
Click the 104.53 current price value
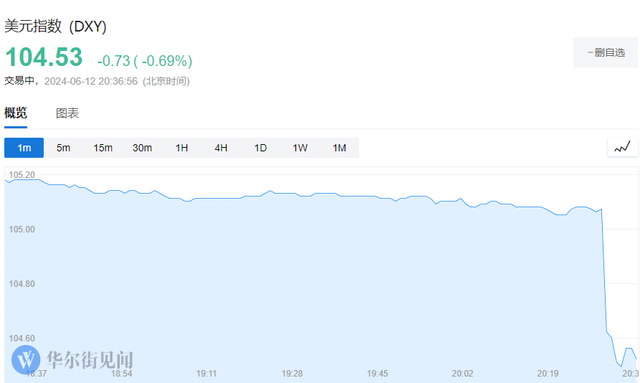point(44,57)
